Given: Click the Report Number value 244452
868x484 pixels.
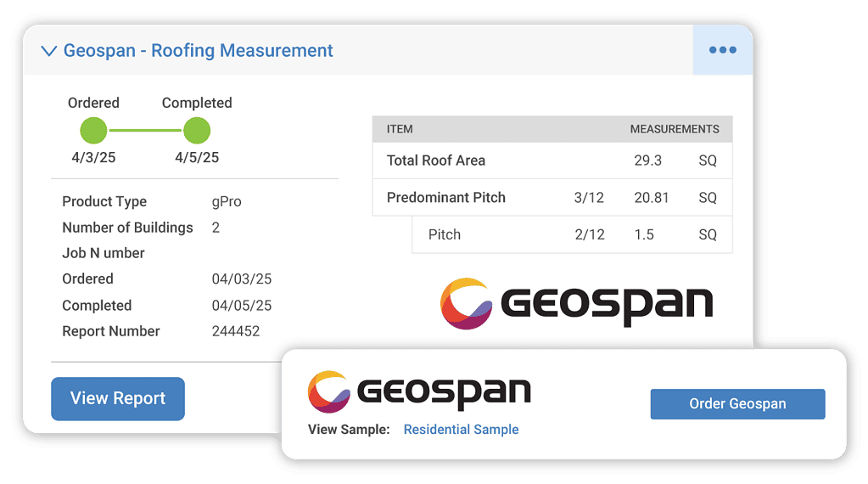Looking at the screenshot, I should click(x=236, y=331).
